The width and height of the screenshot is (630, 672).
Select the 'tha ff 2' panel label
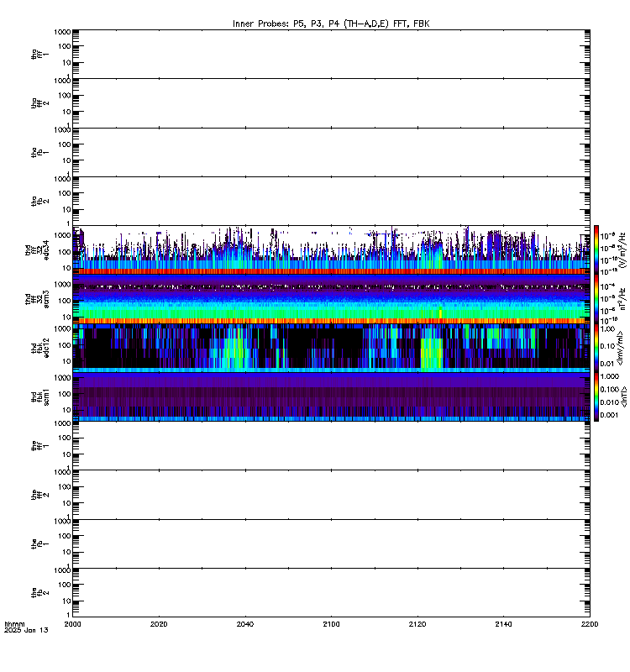(x=40, y=103)
